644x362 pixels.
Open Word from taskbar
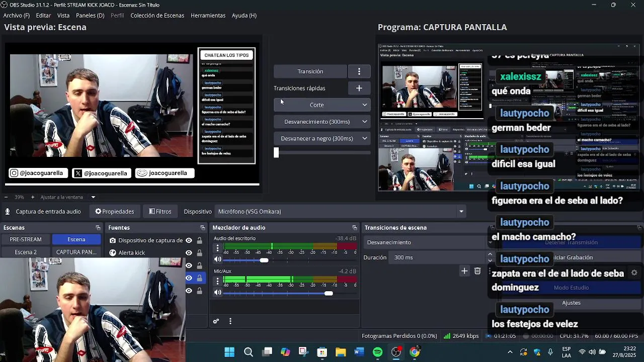[359, 352]
